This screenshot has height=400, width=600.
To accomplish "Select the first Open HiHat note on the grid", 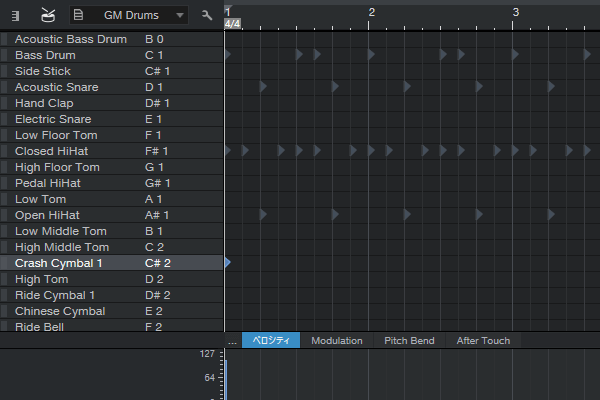I will click(x=263, y=215).
